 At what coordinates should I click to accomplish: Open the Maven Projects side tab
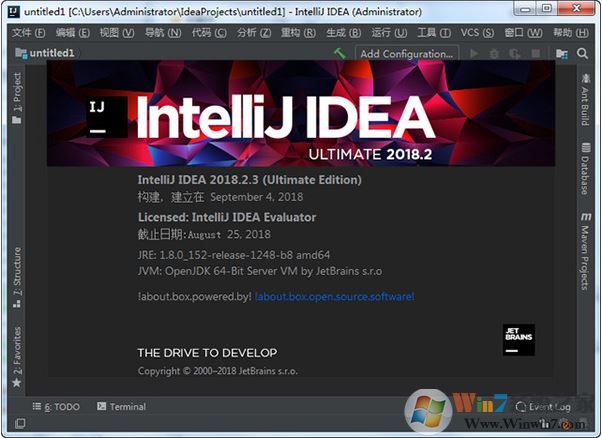tap(585, 251)
